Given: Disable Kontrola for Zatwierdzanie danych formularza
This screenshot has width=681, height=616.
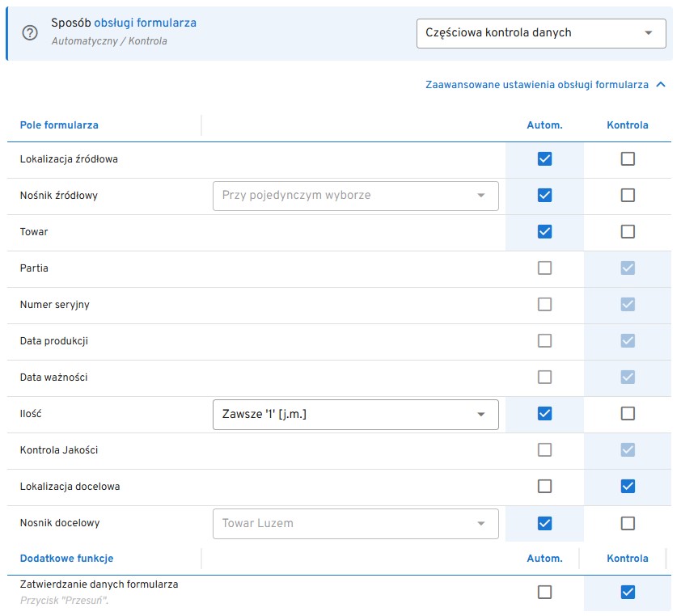Looking at the screenshot, I should coord(628,593).
